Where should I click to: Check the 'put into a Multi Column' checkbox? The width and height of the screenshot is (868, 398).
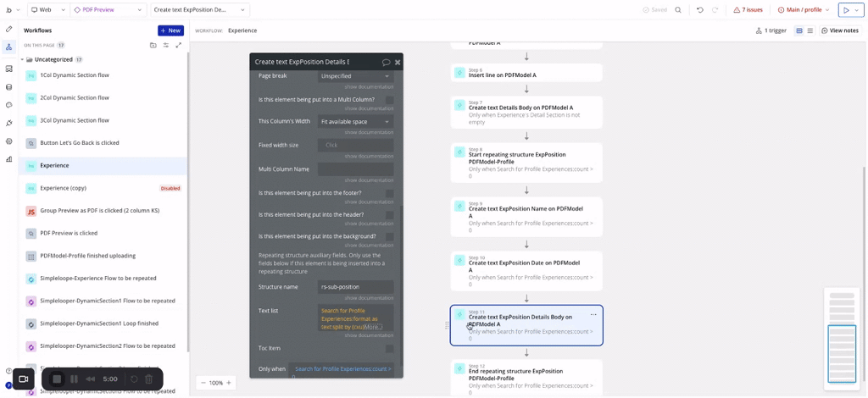tap(390, 100)
